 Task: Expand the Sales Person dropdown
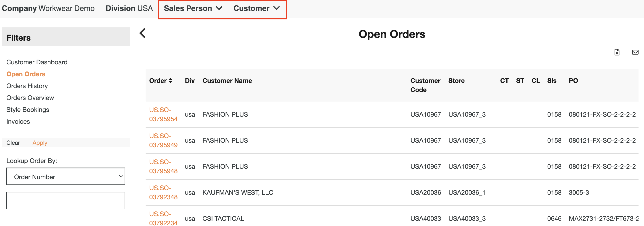coord(193,8)
